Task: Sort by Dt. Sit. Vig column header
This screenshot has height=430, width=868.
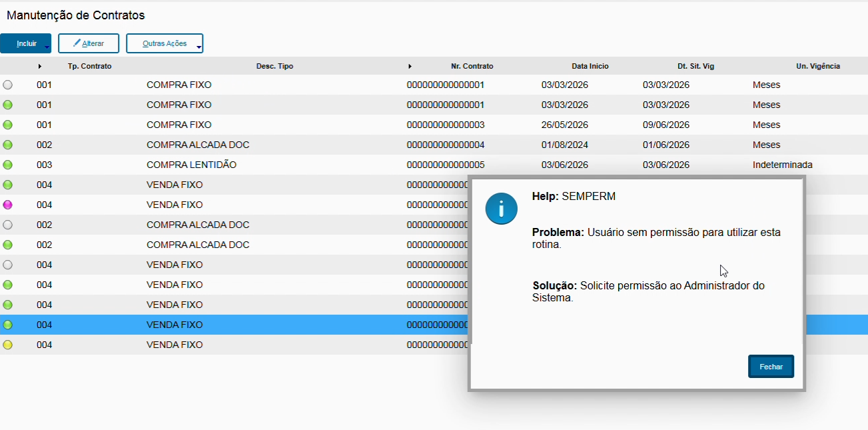Action: (x=695, y=66)
